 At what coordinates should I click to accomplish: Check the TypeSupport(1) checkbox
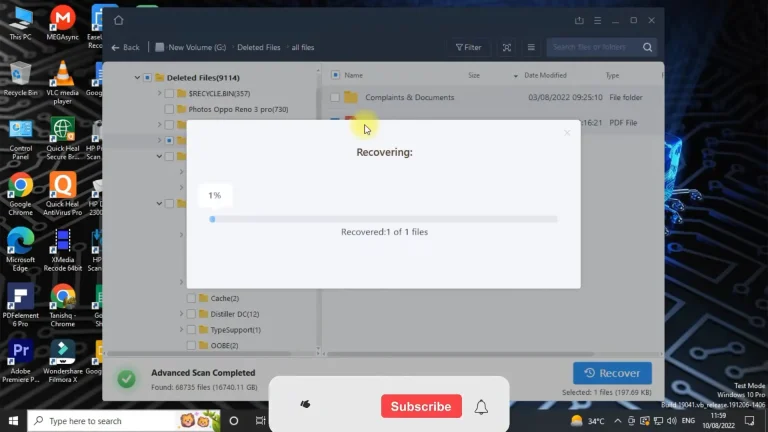pos(191,330)
